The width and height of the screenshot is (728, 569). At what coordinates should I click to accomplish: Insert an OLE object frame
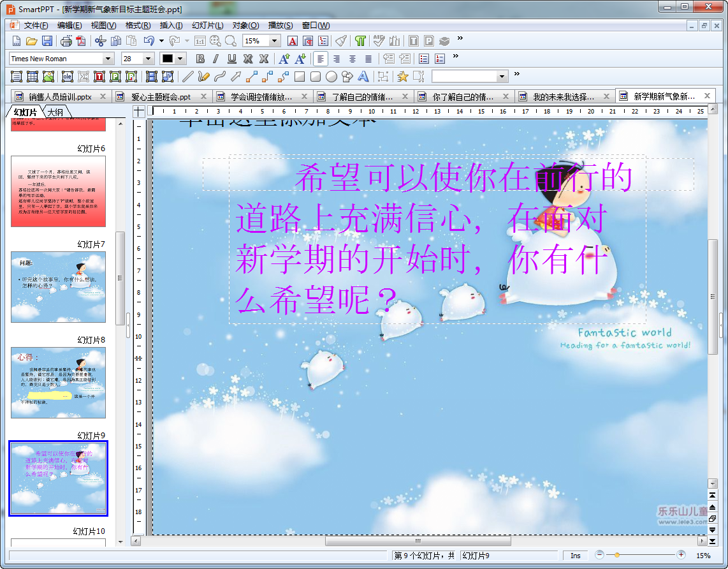(x=68, y=76)
